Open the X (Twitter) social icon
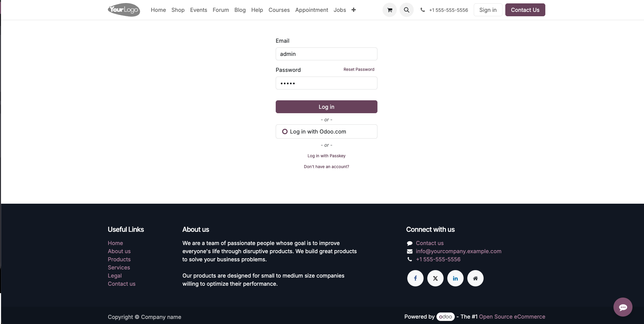This screenshot has height=324, width=644. tap(435, 278)
